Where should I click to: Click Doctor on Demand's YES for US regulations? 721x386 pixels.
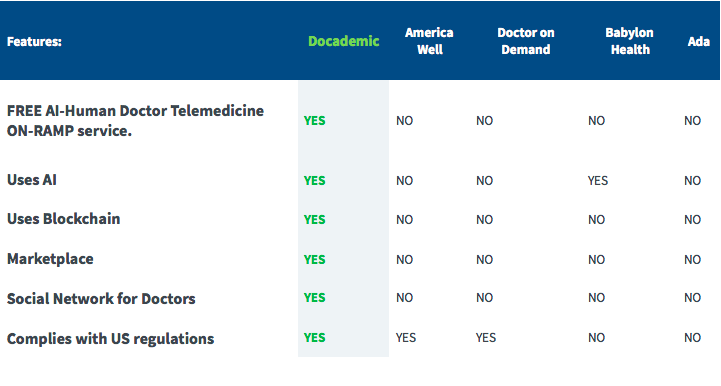tap(486, 338)
